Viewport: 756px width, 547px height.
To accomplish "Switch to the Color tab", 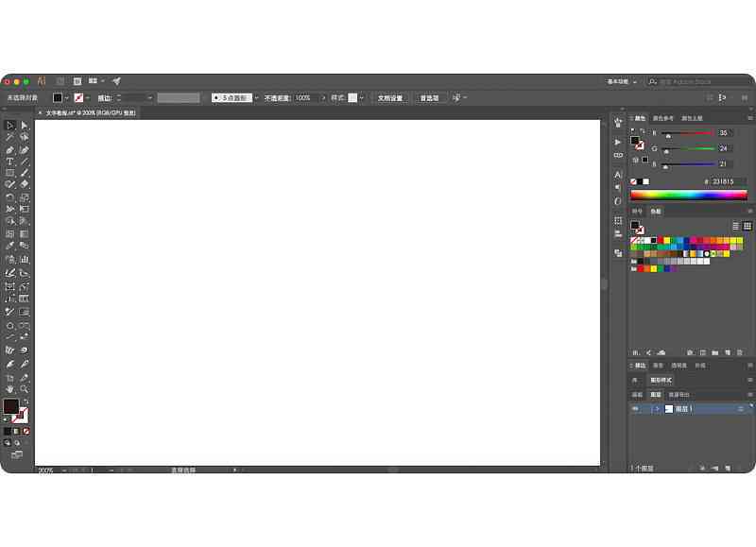I will 640,118.
